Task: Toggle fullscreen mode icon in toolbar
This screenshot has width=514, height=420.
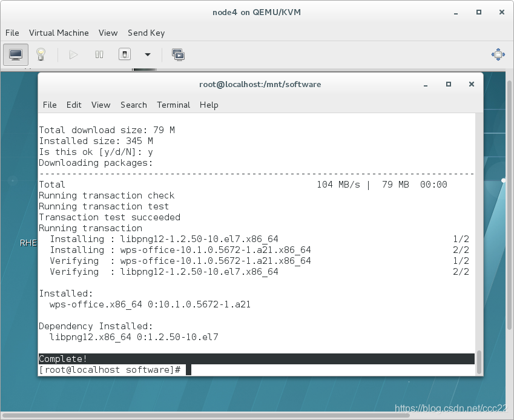Action: (498, 54)
